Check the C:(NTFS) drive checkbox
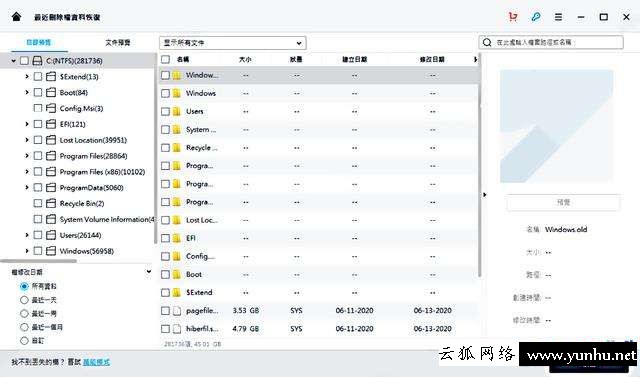Viewport: 640px width, 377px height. coord(24,61)
